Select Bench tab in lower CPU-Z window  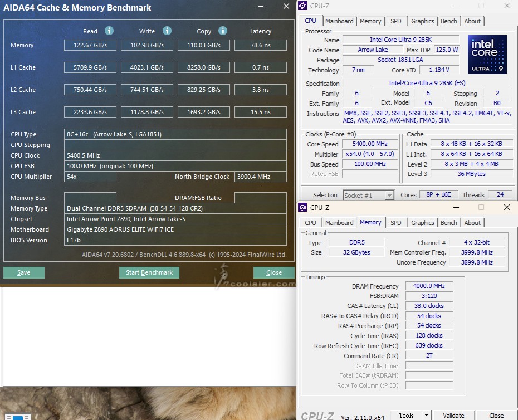(x=448, y=223)
